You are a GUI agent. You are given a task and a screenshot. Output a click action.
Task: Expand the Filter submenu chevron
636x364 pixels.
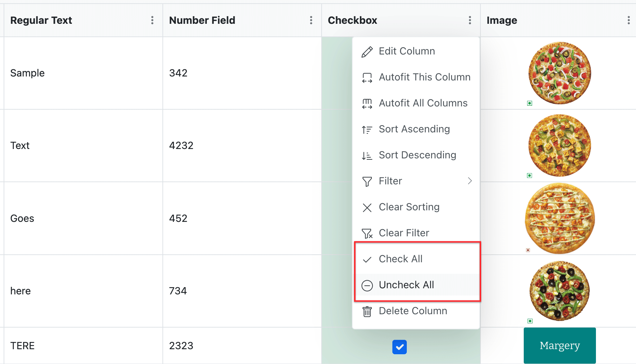(469, 181)
